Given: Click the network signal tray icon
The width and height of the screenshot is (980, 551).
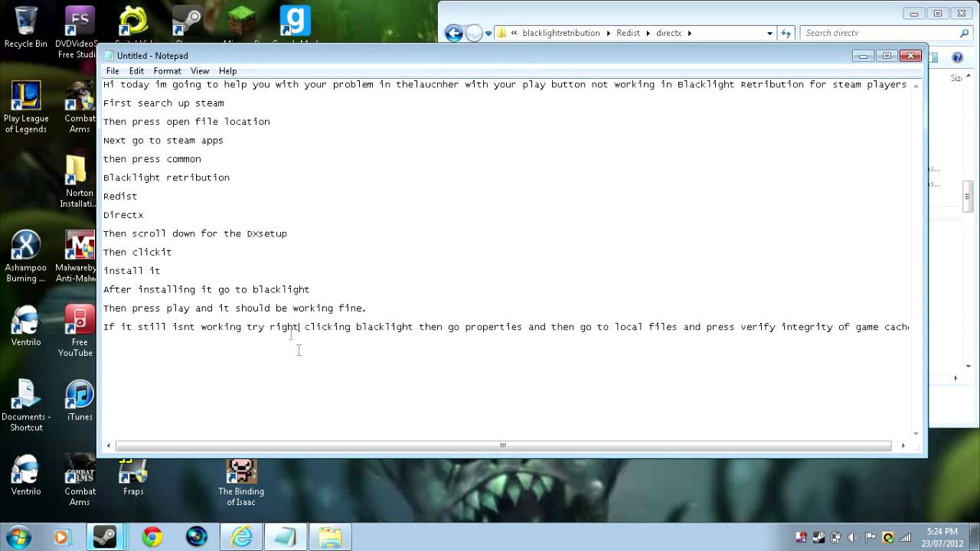Looking at the screenshot, I should pyautogui.click(x=906, y=537).
